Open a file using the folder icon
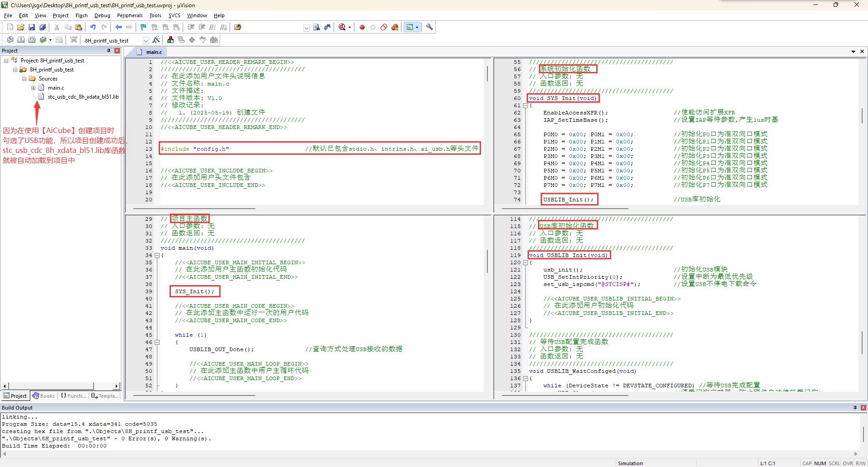Image resolution: width=868 pixels, height=467 pixels. tap(21, 27)
